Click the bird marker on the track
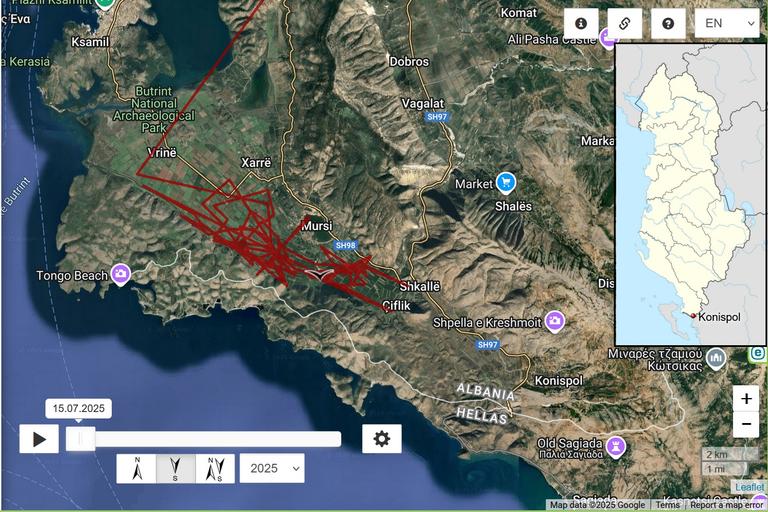The image size is (768, 512). point(319,274)
